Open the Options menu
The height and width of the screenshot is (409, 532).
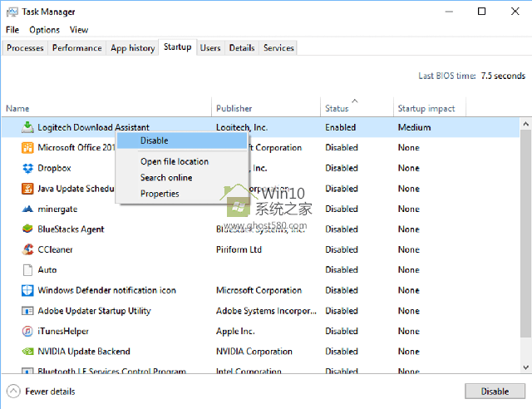click(44, 30)
